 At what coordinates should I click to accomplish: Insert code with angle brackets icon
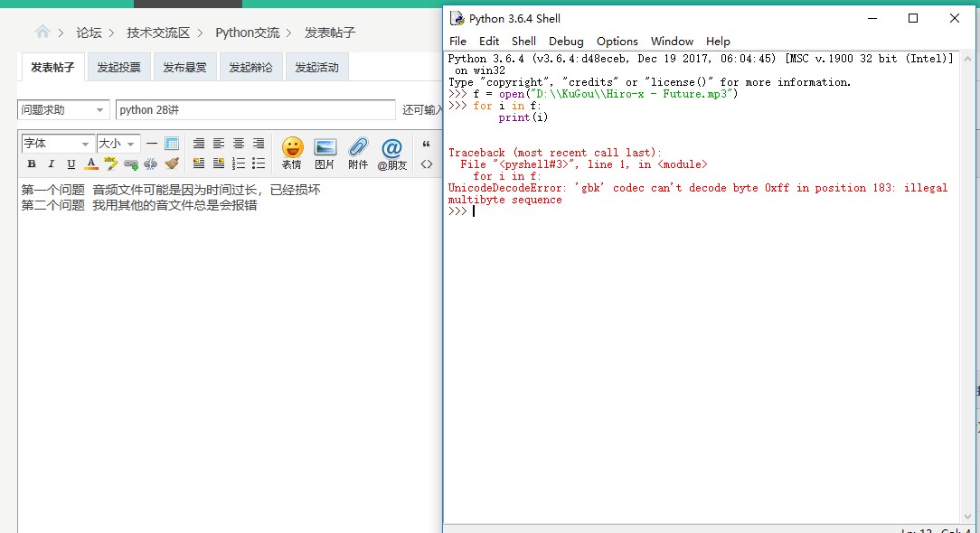pyautogui.click(x=427, y=164)
